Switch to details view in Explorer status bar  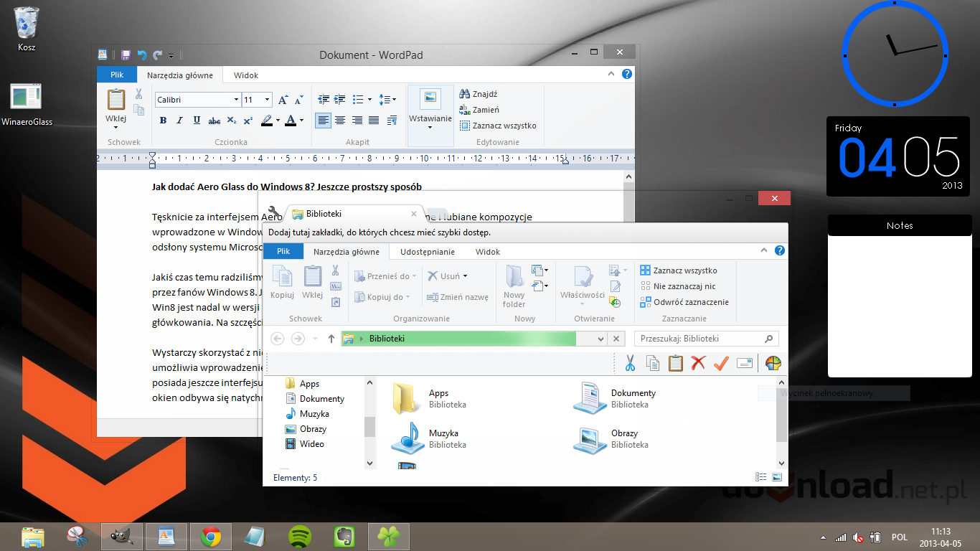click(760, 477)
